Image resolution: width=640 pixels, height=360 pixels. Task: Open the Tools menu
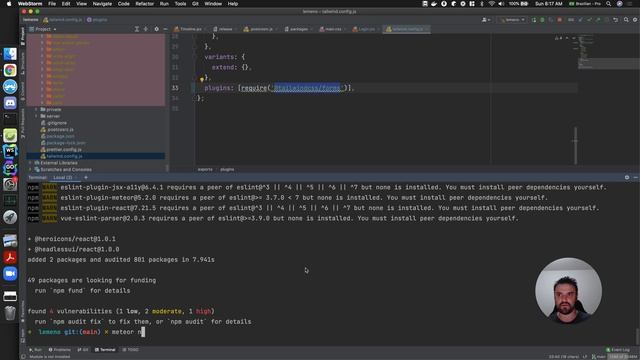(x=180, y=4)
